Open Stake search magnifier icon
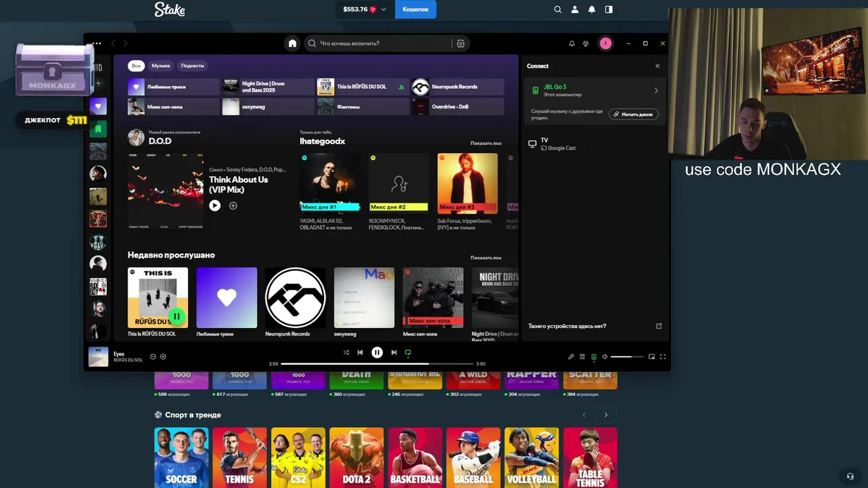The height and width of the screenshot is (488, 868). pos(557,9)
